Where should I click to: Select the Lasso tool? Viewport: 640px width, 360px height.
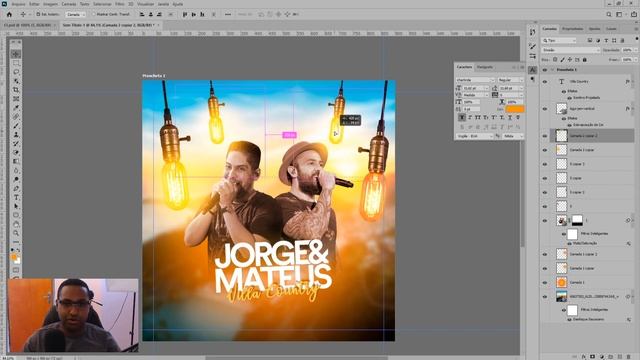(x=16, y=72)
